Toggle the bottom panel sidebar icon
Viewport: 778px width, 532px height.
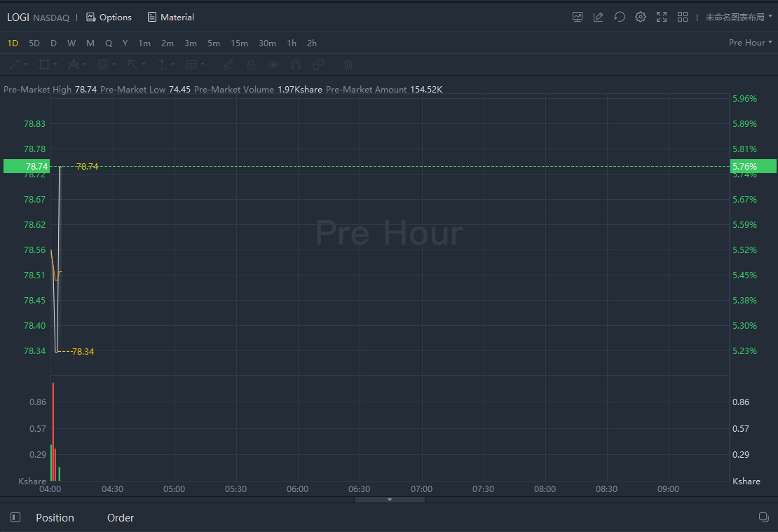click(15, 517)
